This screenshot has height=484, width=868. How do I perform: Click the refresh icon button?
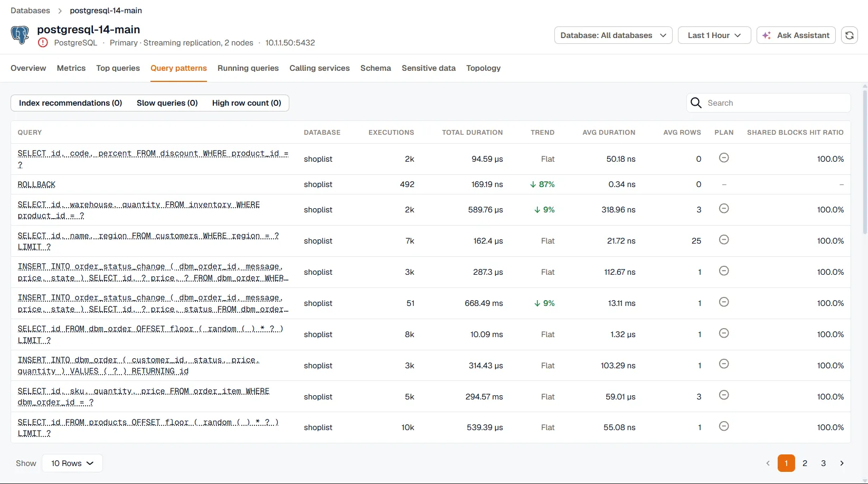[x=849, y=35]
